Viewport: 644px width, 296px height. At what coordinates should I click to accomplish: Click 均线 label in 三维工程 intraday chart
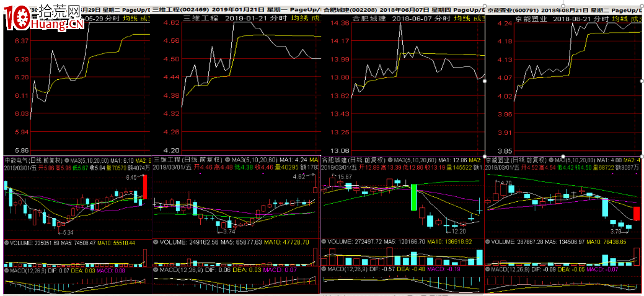coord(299,18)
